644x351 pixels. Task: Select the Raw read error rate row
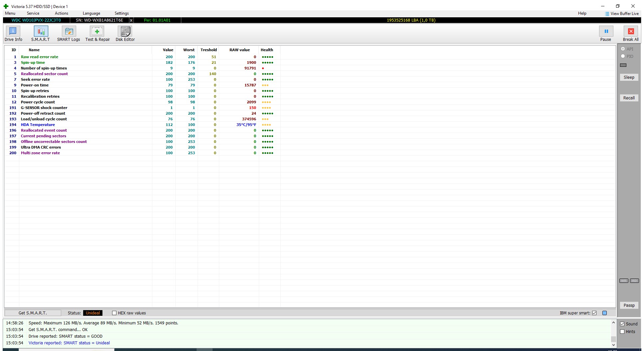tap(142, 57)
